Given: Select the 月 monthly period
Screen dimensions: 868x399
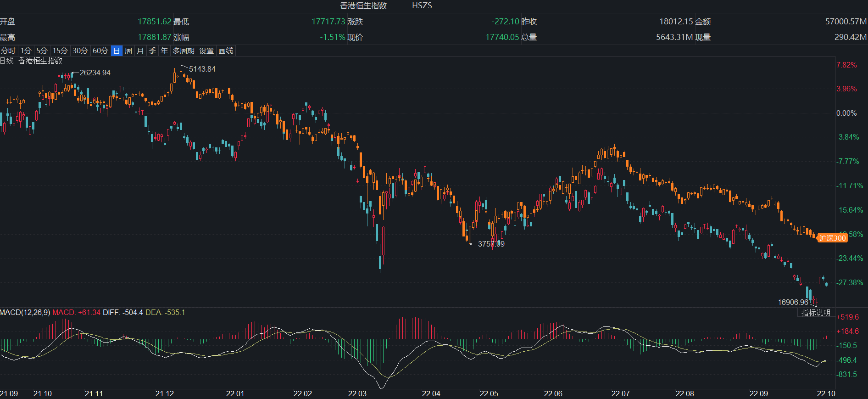Looking at the screenshot, I should (140, 51).
